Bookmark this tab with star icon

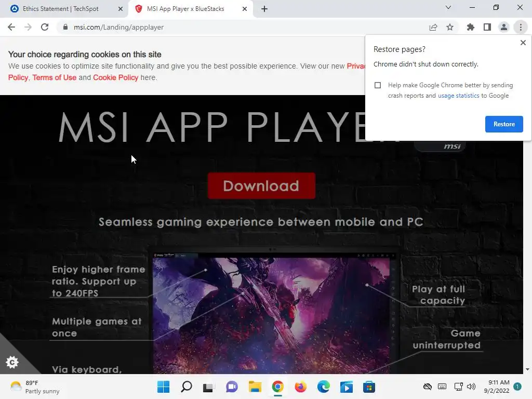[x=450, y=27]
